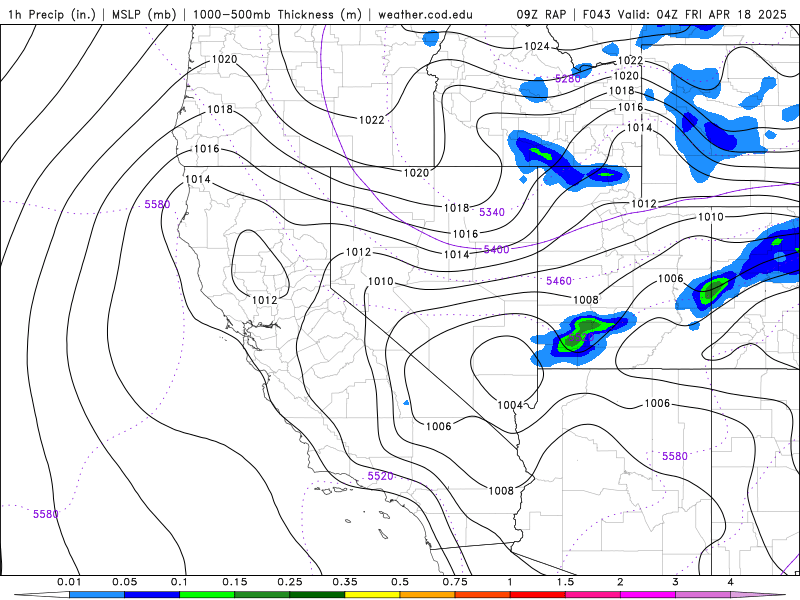Click the red 1 inch legend swatch

click(538, 595)
